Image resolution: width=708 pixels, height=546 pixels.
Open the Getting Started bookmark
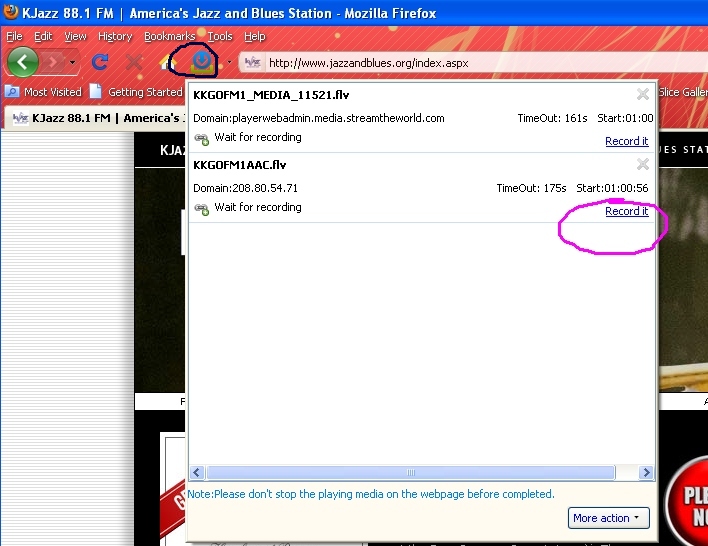click(x=135, y=92)
